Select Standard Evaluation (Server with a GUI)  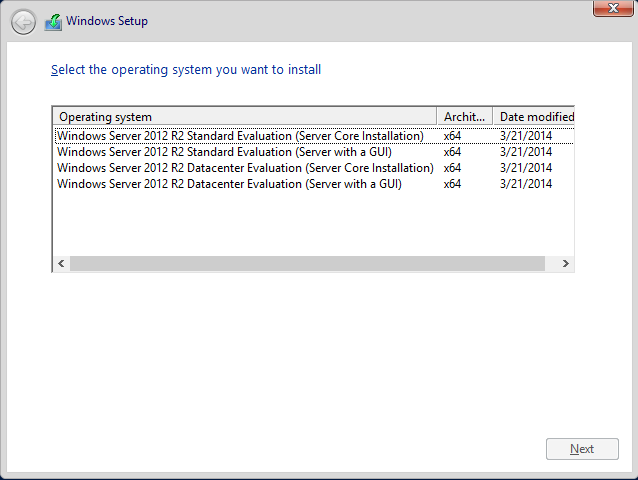pos(314,152)
